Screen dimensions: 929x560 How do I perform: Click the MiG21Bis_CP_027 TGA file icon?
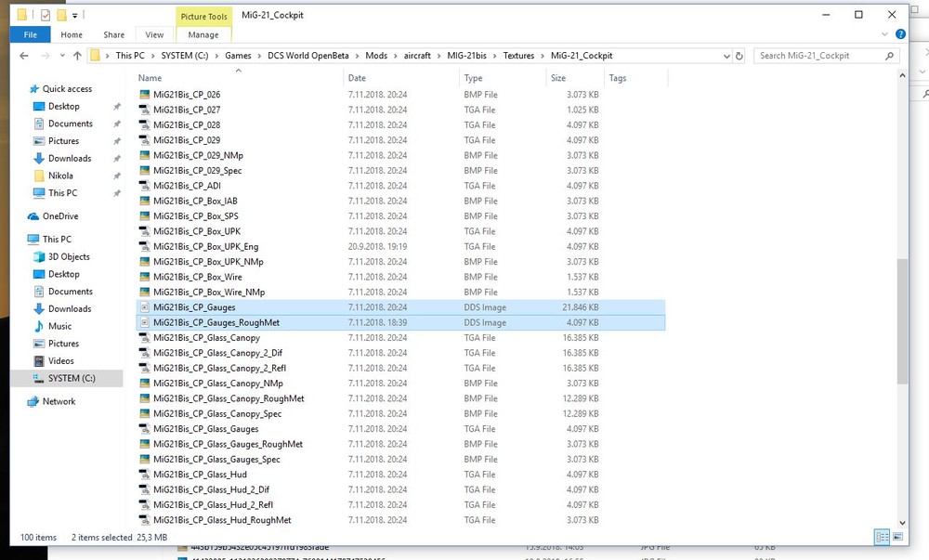pyautogui.click(x=144, y=111)
